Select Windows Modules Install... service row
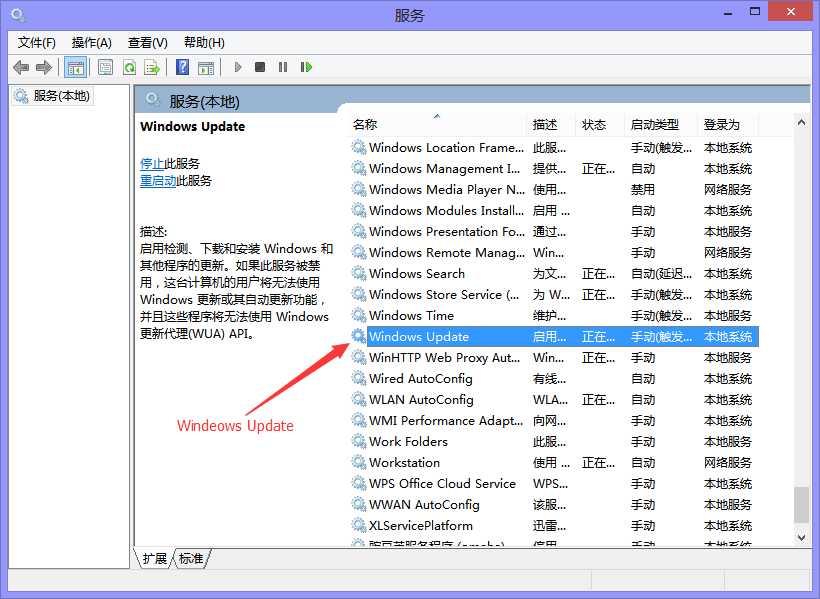This screenshot has height=599, width=820. (553, 210)
